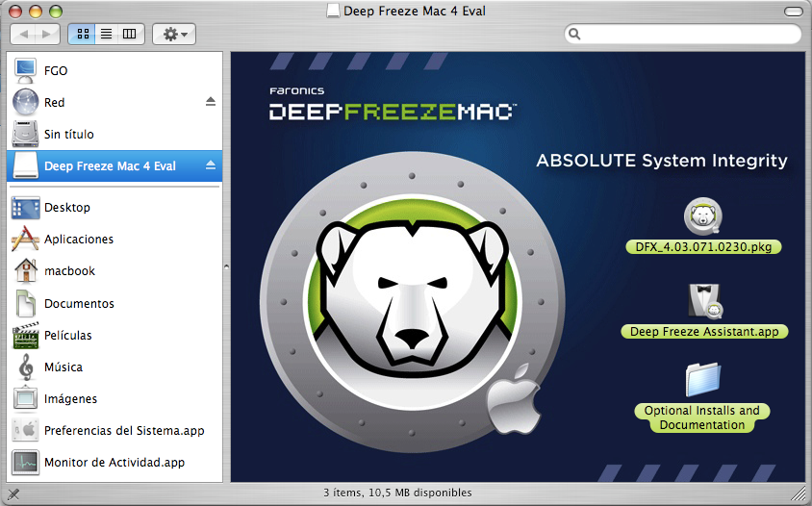Open the Sin título hard drive

[114, 134]
